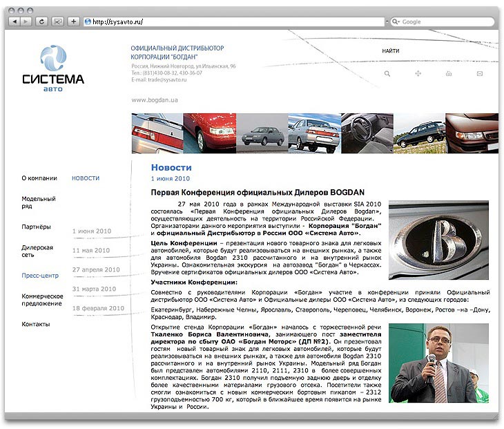Viewport: 504px width, 429px height.
Task: Click the silver car rear light banner photo
Action: pos(157,133)
